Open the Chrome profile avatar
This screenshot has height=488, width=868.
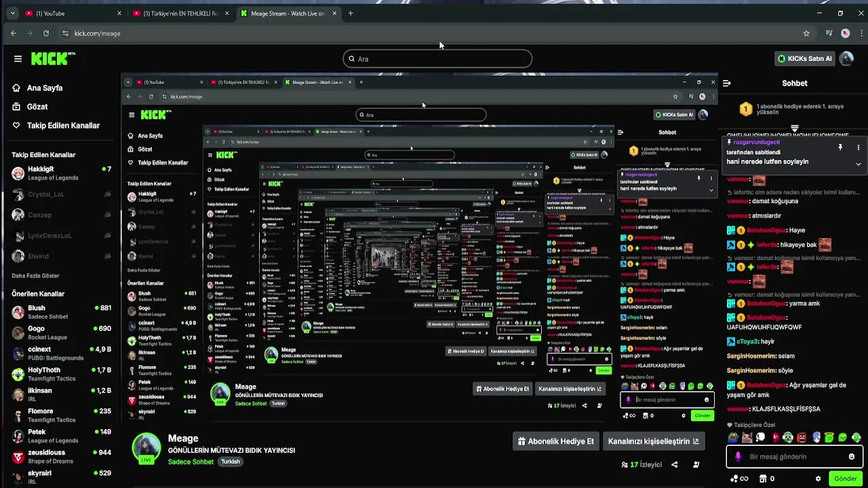(845, 33)
